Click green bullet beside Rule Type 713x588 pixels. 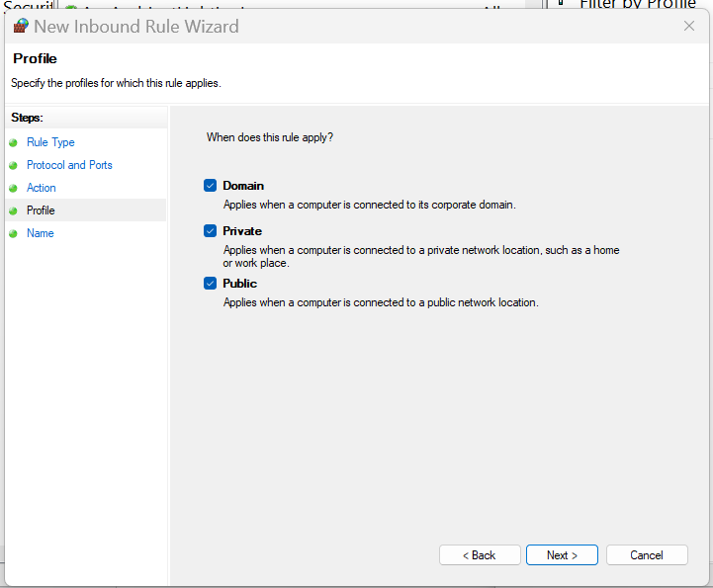(x=13, y=142)
